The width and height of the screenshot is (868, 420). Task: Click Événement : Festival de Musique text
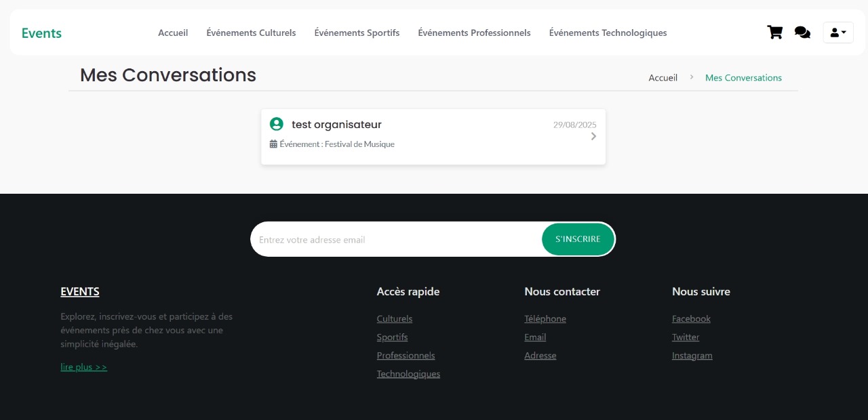point(337,144)
